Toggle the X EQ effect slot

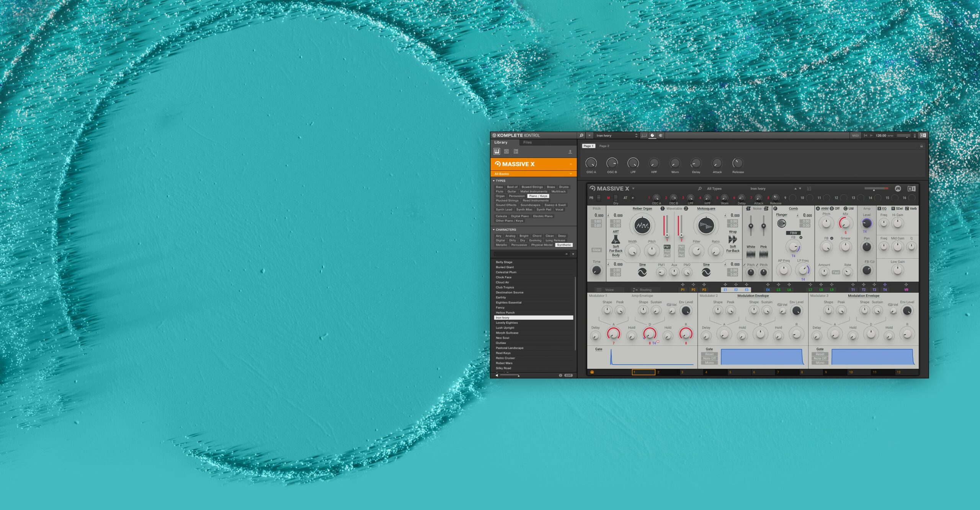coord(882,209)
